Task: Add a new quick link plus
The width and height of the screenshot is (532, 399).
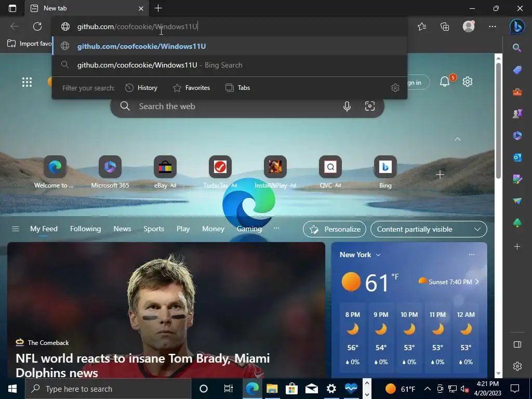Action: [x=440, y=175]
